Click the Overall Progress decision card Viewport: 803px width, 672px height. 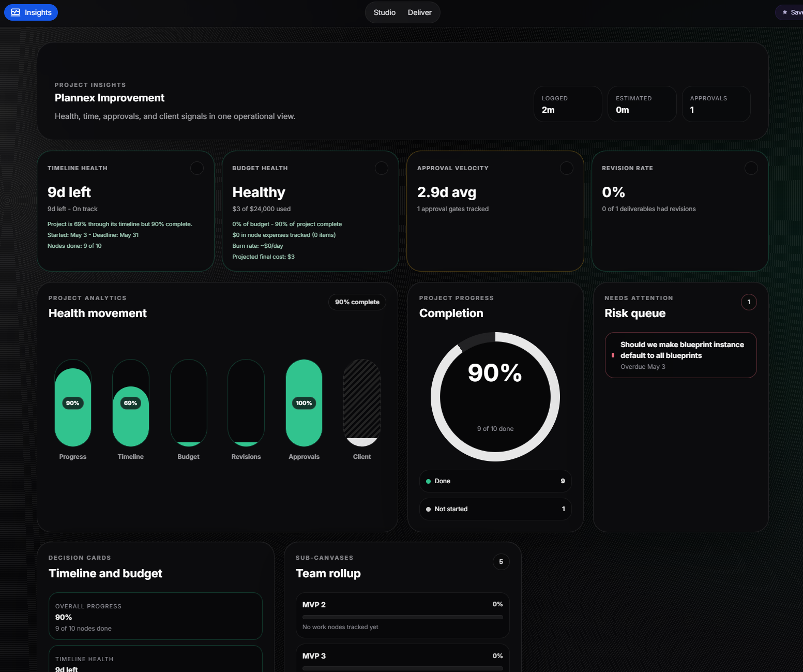tap(156, 616)
